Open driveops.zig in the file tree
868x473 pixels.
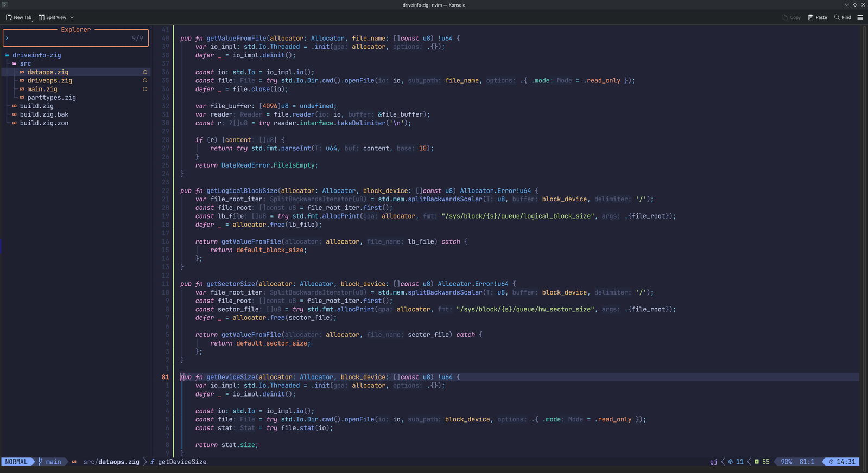(50, 81)
